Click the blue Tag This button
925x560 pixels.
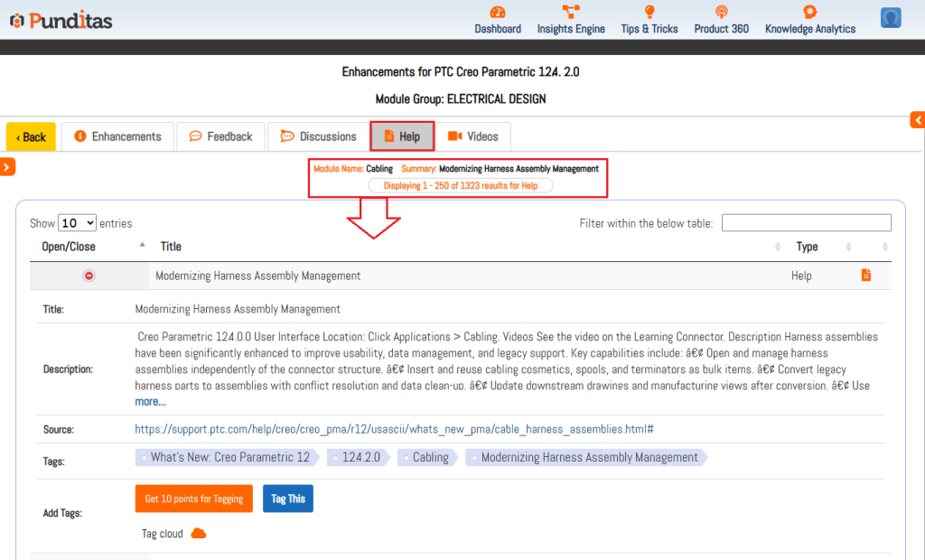[x=288, y=499]
